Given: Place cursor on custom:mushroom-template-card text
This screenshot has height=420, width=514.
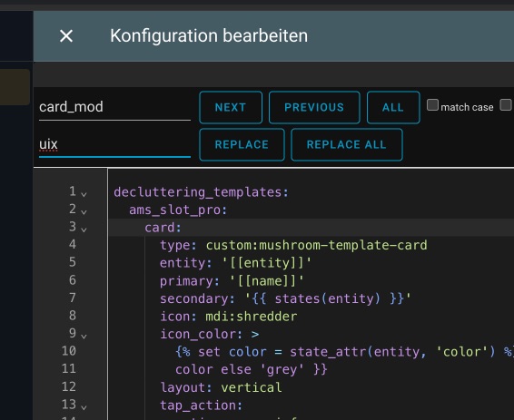Looking at the screenshot, I should (316, 245).
